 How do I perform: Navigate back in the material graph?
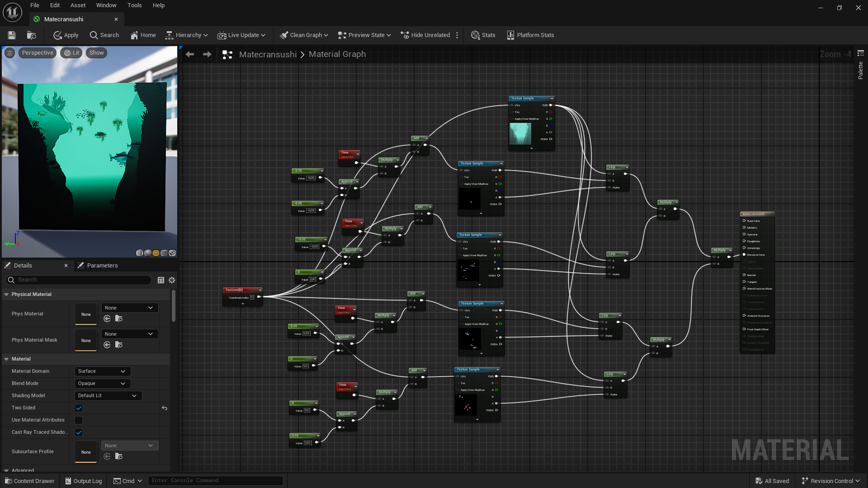click(x=190, y=54)
